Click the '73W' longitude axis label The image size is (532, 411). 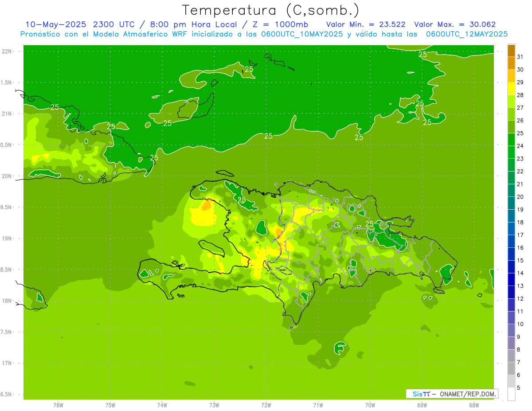tap(214, 405)
